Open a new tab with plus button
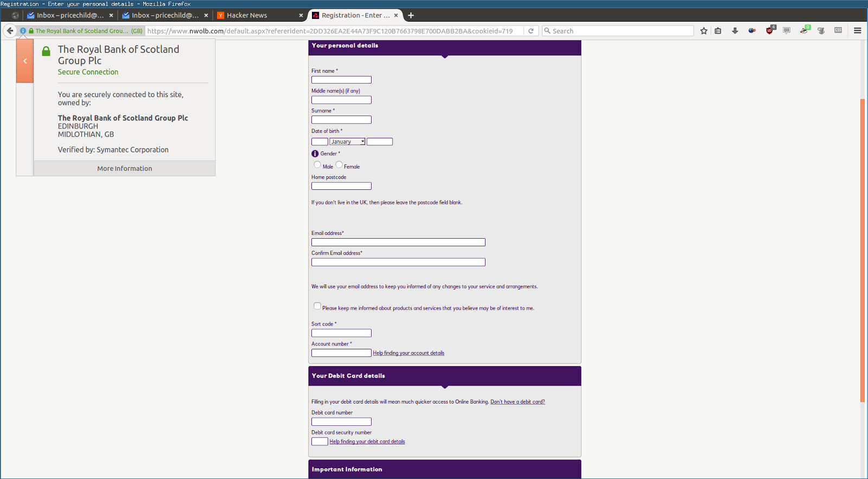868x479 pixels. pos(411,15)
